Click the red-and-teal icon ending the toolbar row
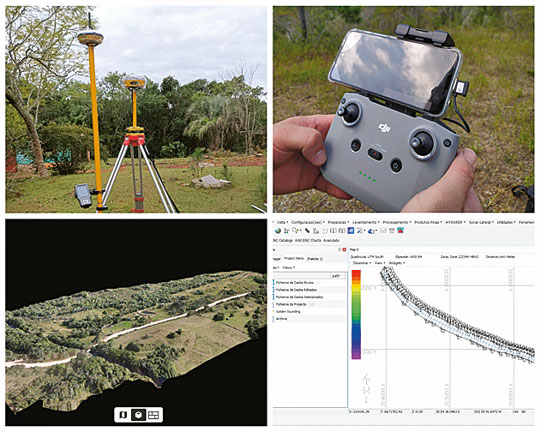The image size is (540, 432). 401,231
